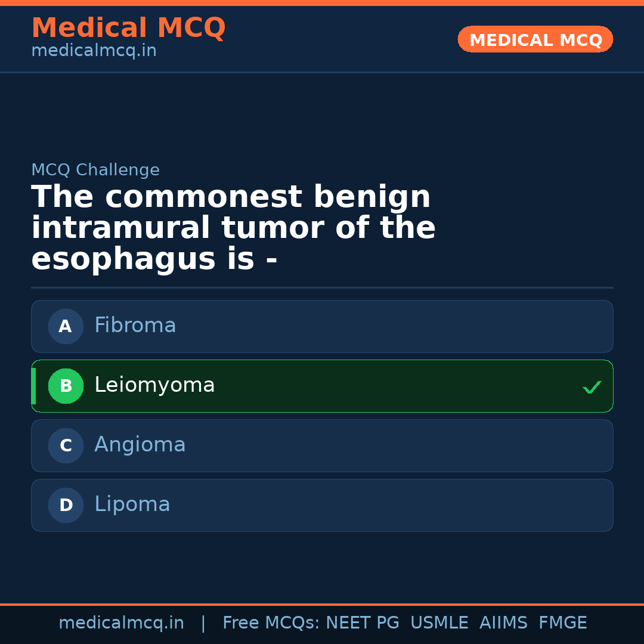644x644 pixels.
Task: Select the Fibroma answer option
Action: [x=322, y=326]
